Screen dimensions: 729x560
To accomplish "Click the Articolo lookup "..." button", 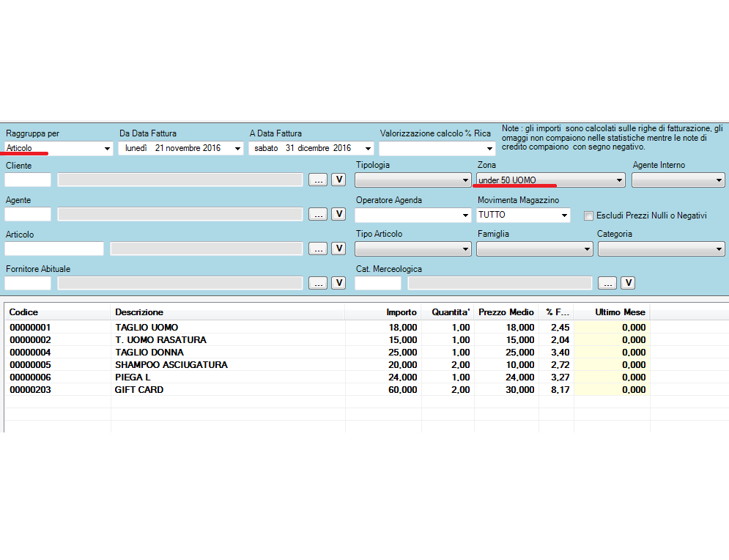I will (x=318, y=248).
